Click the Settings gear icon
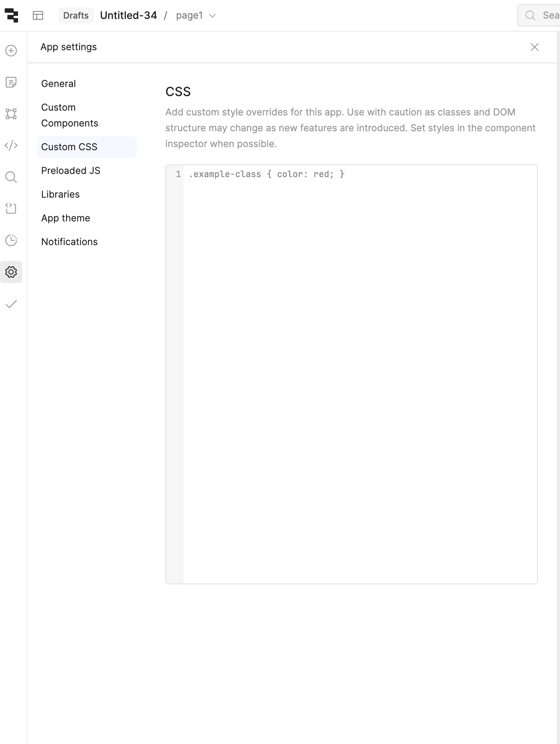560x744 pixels. [x=11, y=272]
